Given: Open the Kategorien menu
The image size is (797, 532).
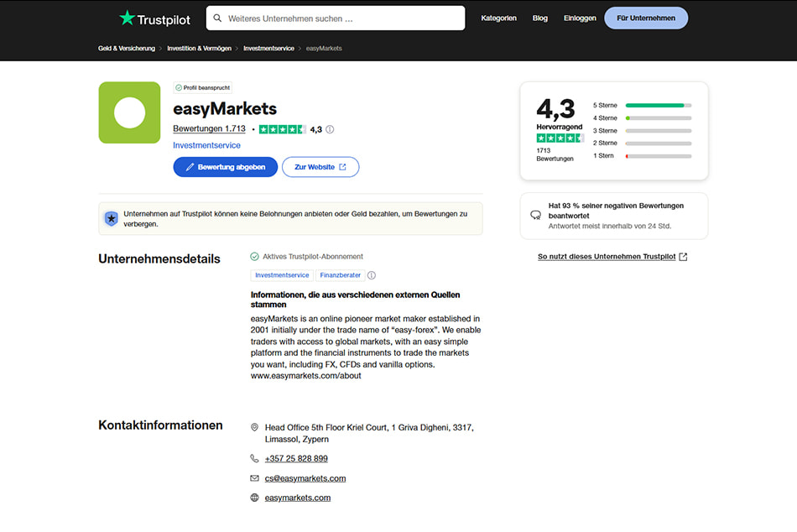Looking at the screenshot, I should pos(498,18).
